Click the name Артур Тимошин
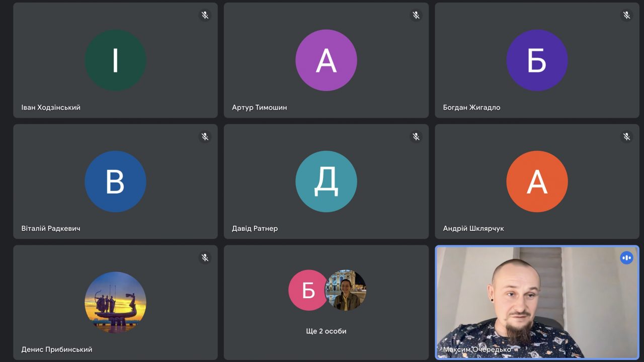This screenshot has width=644, height=362. 260,107
